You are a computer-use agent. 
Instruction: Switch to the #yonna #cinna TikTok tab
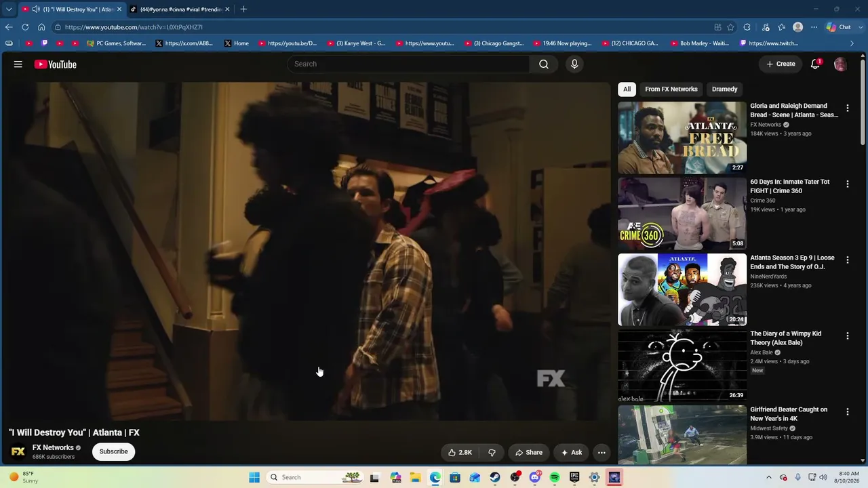[x=180, y=9]
